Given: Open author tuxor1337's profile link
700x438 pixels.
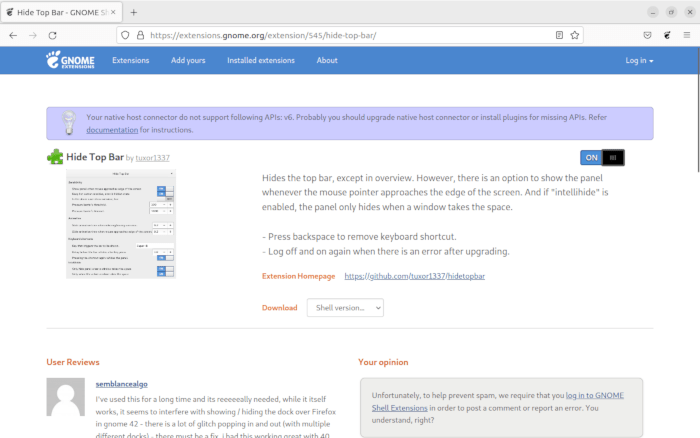Looking at the screenshot, I should coord(153,158).
